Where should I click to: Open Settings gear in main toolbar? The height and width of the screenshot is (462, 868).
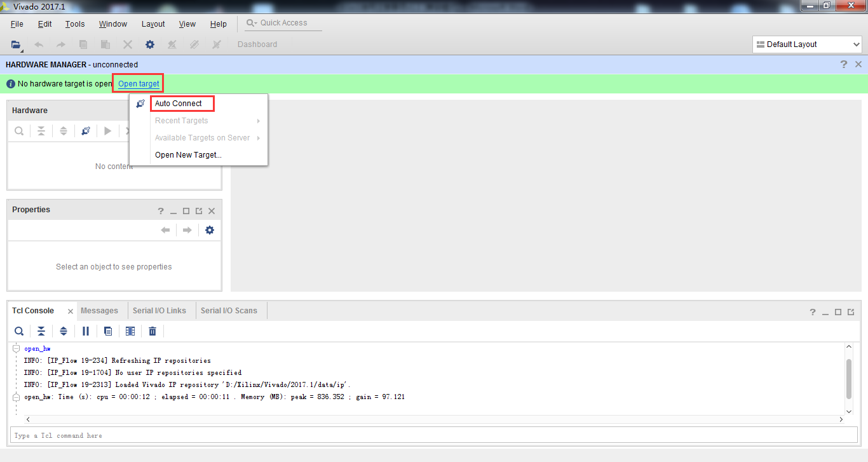(150, 44)
